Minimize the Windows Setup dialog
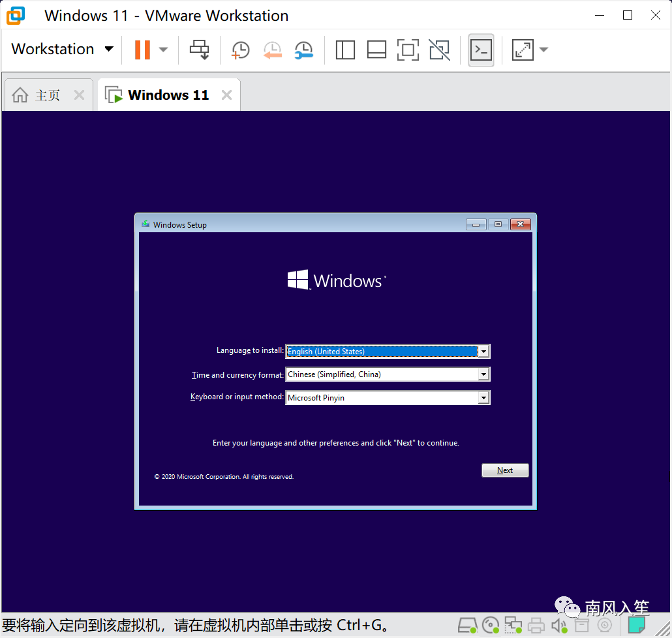Image resolution: width=672 pixels, height=638 pixels. click(476, 224)
